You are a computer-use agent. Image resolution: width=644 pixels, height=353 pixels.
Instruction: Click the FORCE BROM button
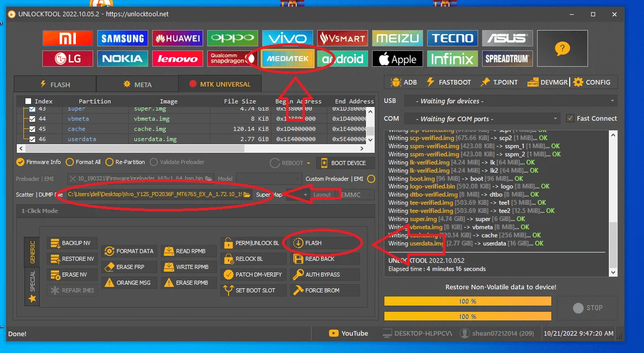point(325,290)
